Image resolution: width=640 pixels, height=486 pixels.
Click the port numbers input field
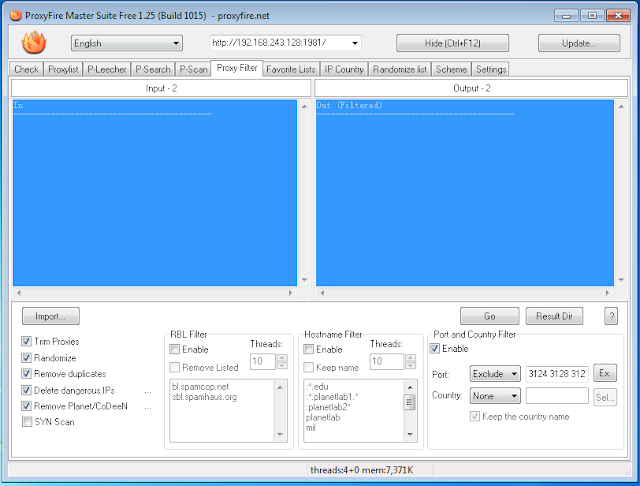tap(557, 373)
